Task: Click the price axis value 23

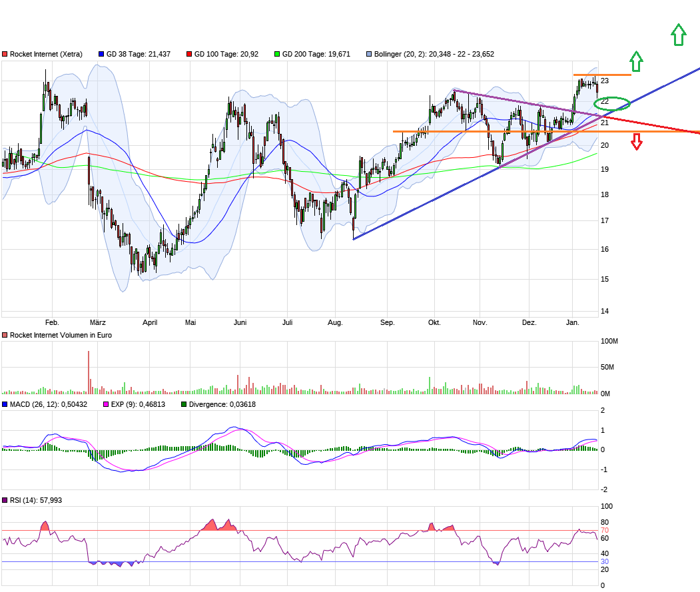Action: pos(605,81)
